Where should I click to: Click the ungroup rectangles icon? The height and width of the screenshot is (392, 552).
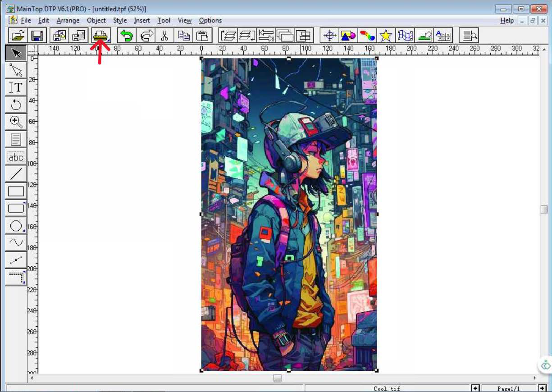304,35
